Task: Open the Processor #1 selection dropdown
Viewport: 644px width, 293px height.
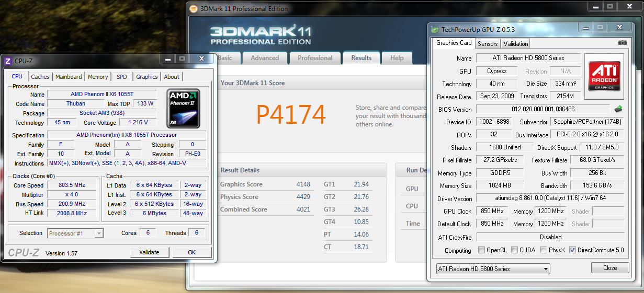Action: coord(75,233)
